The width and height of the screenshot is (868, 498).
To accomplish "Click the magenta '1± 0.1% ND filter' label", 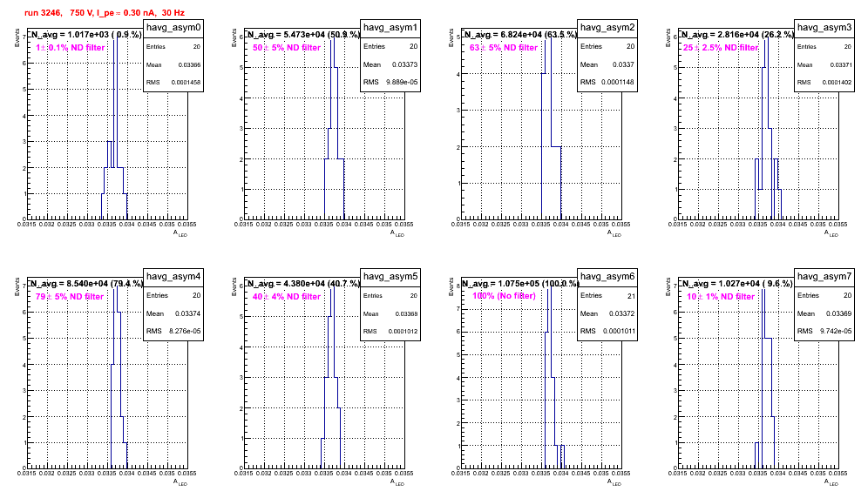I will pyautogui.click(x=71, y=48).
